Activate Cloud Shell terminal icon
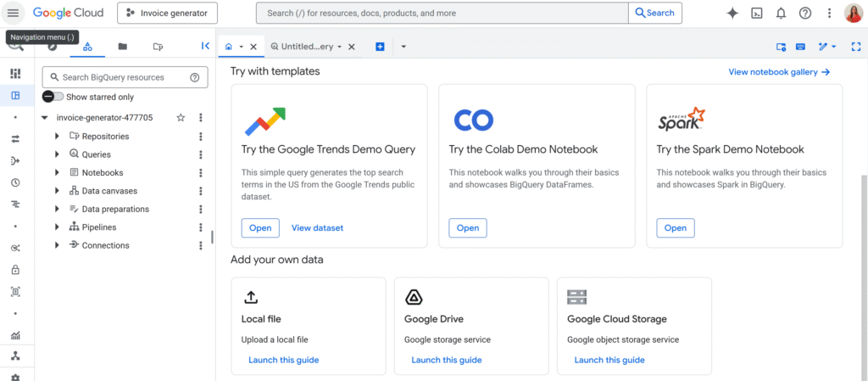 (757, 13)
